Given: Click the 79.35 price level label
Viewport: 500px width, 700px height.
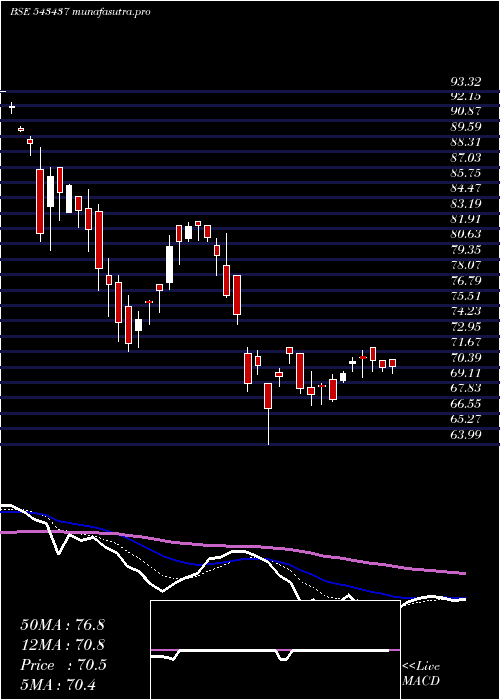Looking at the screenshot, I should [466, 250].
